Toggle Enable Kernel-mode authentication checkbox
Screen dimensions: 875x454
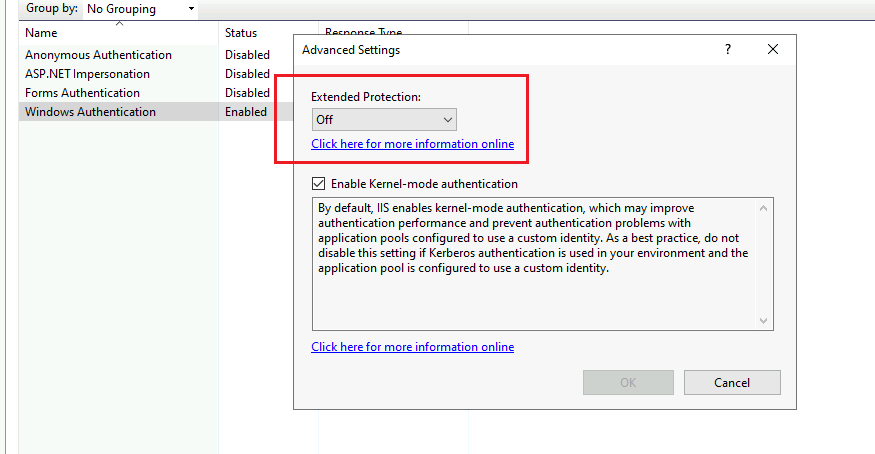point(318,183)
